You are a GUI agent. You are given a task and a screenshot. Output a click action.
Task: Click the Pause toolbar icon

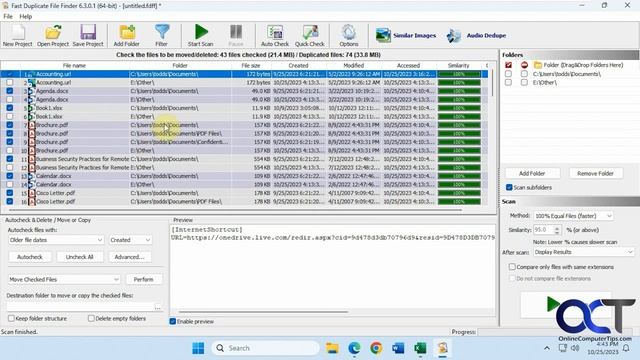click(236, 35)
